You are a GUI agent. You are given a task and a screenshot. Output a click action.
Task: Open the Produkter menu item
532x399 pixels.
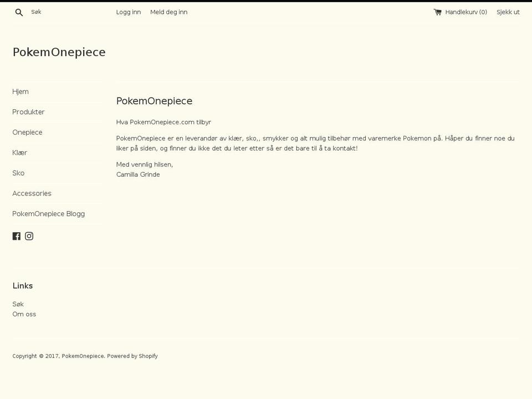coord(28,111)
